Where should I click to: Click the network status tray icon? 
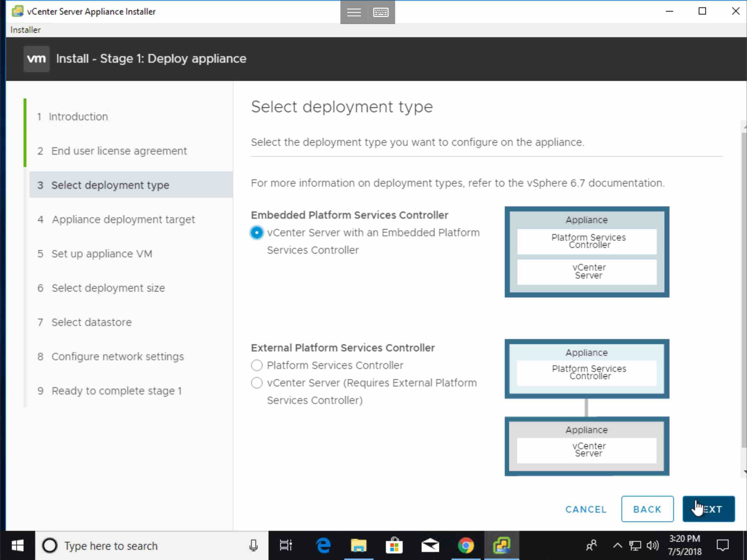coord(635,546)
